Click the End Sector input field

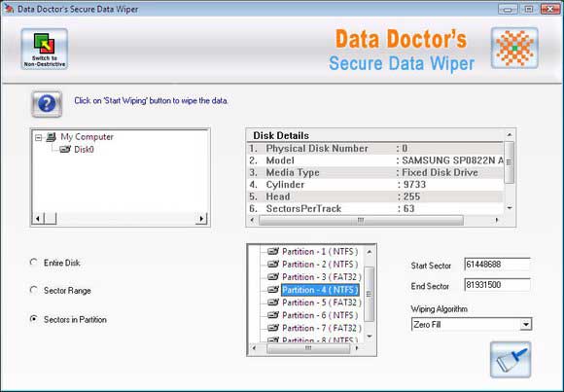(x=497, y=285)
